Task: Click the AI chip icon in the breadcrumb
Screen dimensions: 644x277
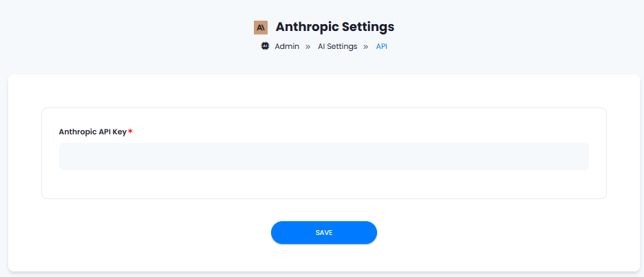Action: [x=266, y=46]
